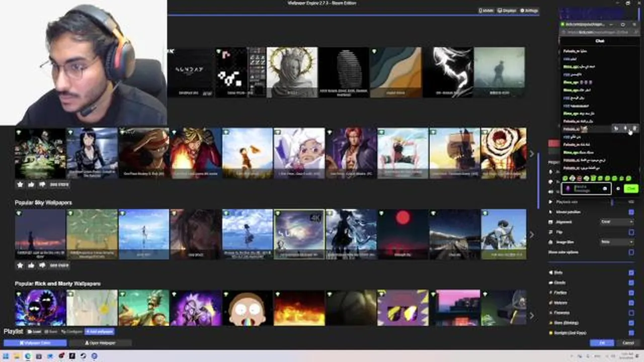Enable the Flip checkbox
Viewport: 644px width, 362px height.
[631, 232]
